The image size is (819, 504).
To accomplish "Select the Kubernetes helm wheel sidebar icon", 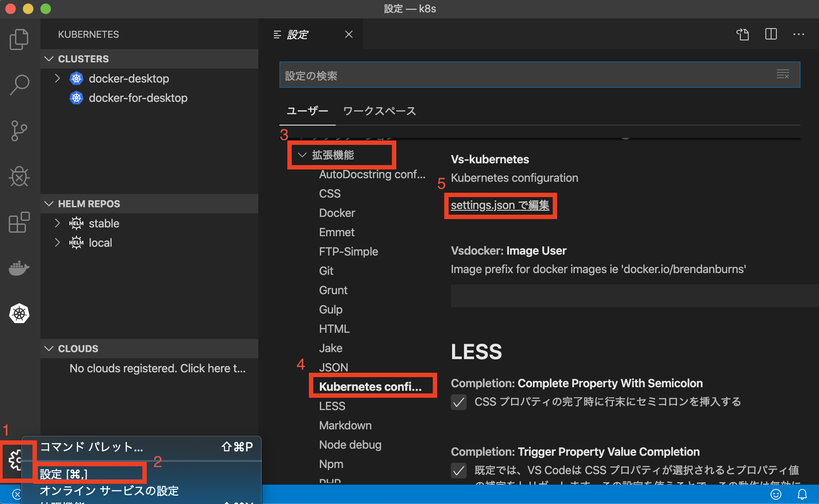I will coord(19,313).
